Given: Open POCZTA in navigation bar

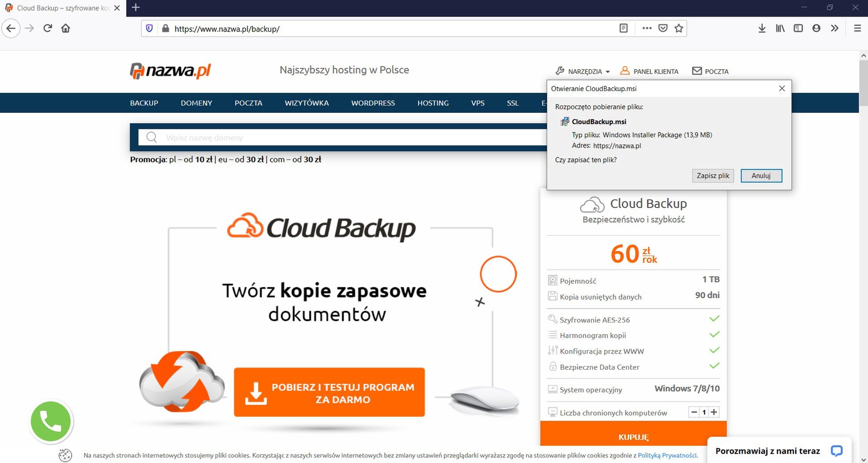Looking at the screenshot, I should click(248, 103).
